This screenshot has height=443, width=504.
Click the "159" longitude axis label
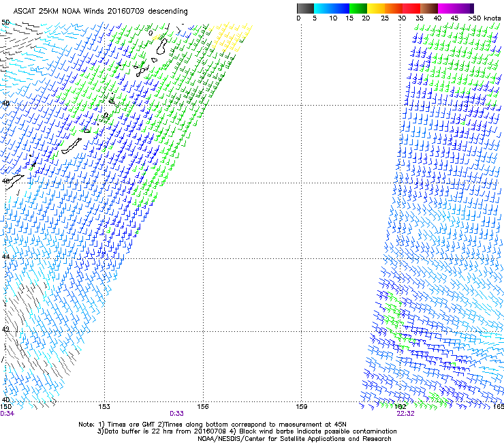point(302,407)
